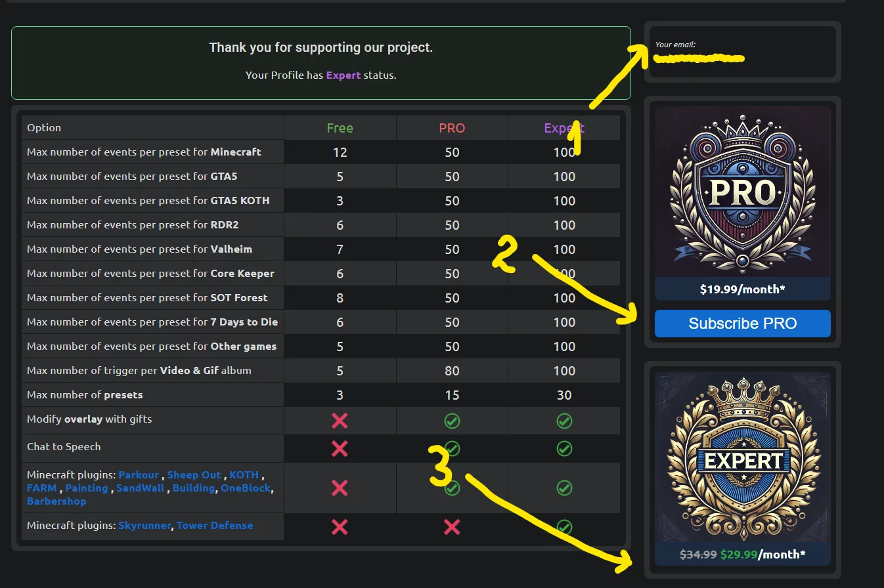Open the Skyrunner plugin link
The height and width of the screenshot is (588, 884).
tap(144, 525)
